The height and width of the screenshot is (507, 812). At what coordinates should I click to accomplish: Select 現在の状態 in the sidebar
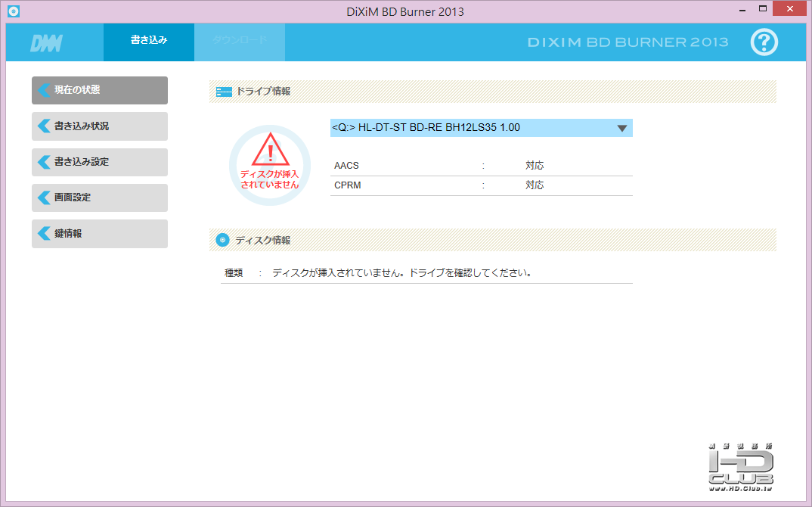100,90
